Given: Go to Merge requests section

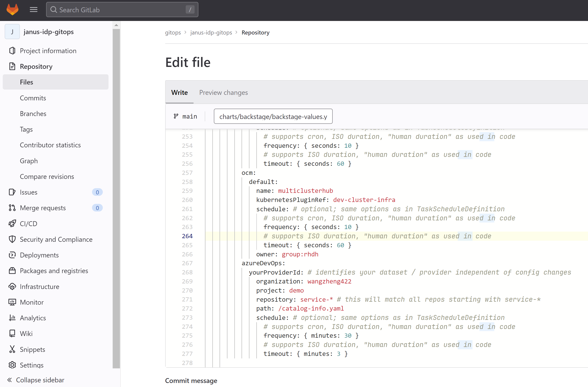Looking at the screenshot, I should [43, 208].
